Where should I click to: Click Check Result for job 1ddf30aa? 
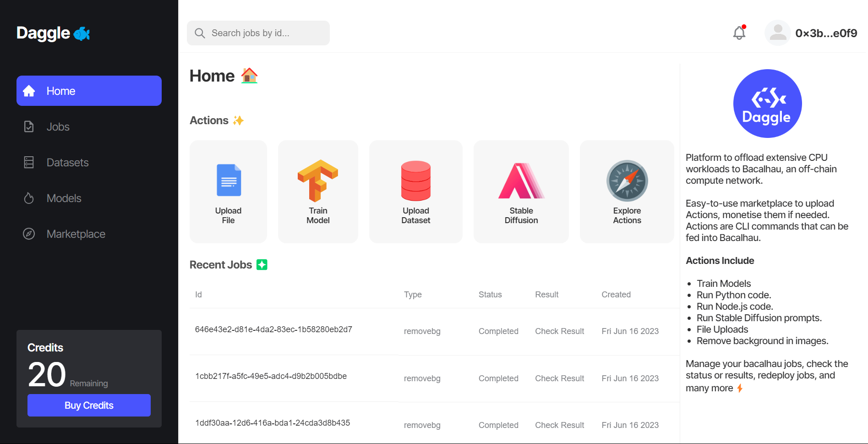(560, 425)
